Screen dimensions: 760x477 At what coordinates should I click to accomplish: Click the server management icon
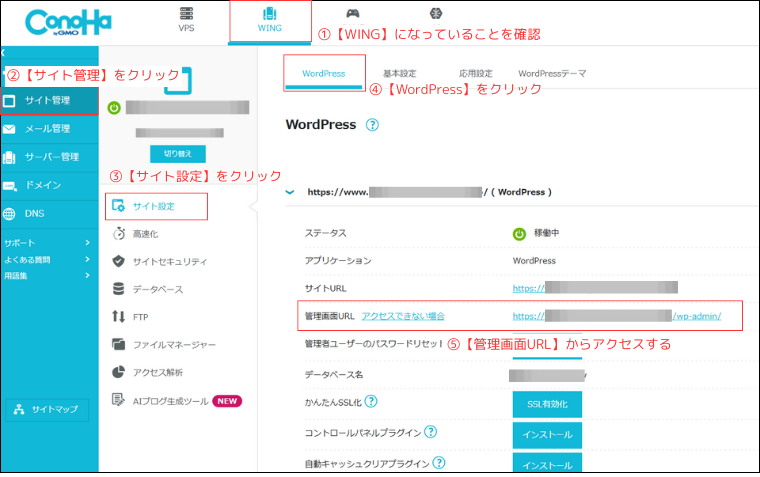[x=9, y=157]
